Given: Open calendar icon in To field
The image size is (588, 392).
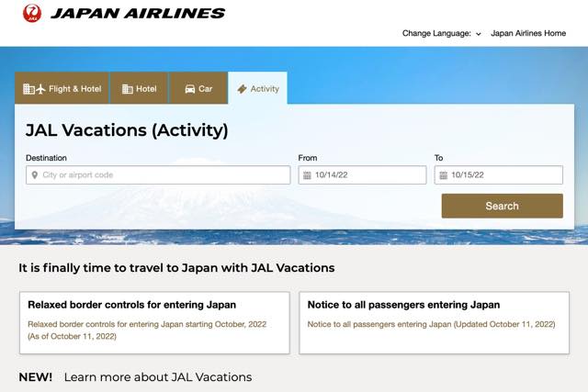Looking at the screenshot, I should point(443,175).
